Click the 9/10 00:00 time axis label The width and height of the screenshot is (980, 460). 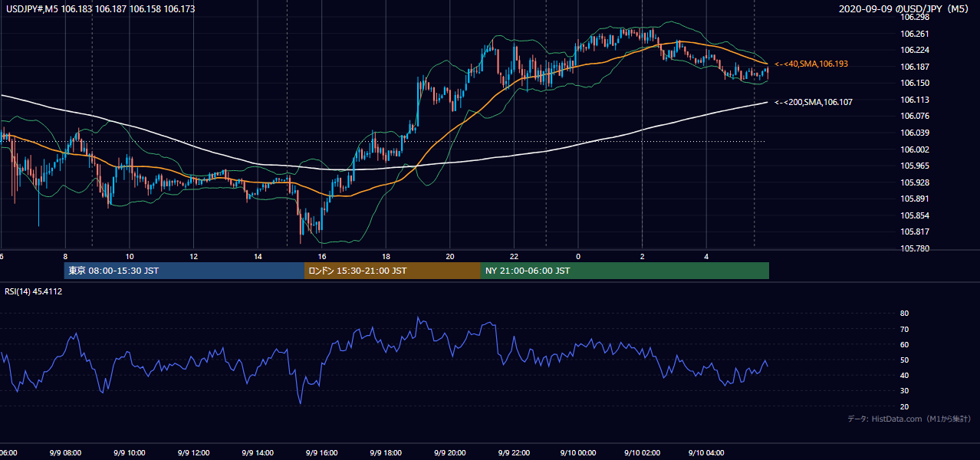[577, 452]
